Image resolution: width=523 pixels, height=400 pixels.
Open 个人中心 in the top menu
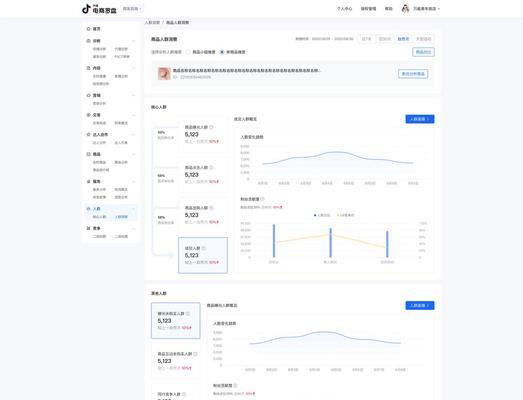click(344, 9)
